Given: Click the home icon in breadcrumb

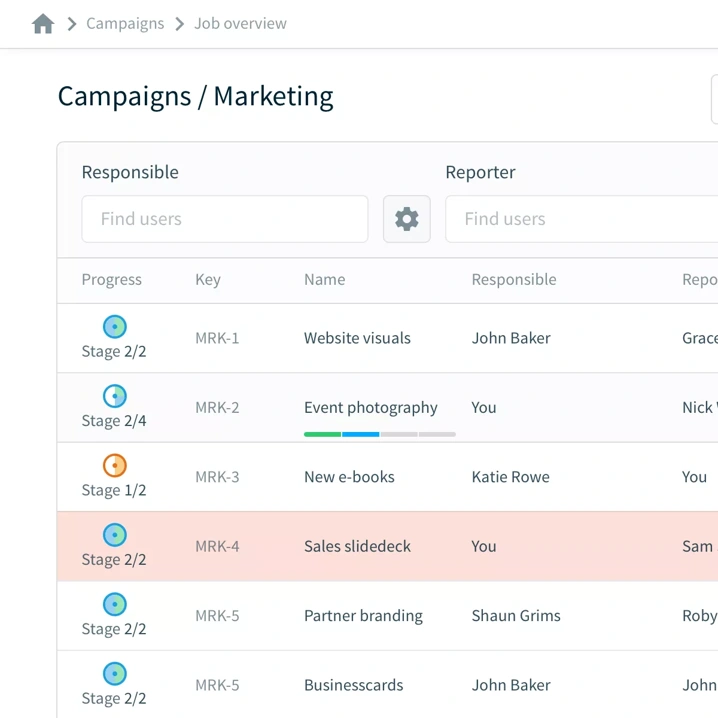Looking at the screenshot, I should (43, 24).
